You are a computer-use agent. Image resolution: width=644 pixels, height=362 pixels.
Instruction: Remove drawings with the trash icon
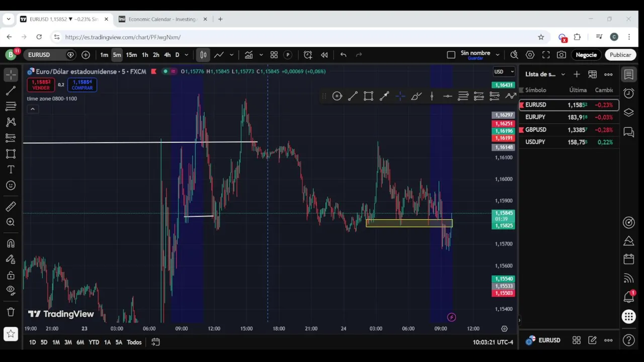[x=11, y=312]
